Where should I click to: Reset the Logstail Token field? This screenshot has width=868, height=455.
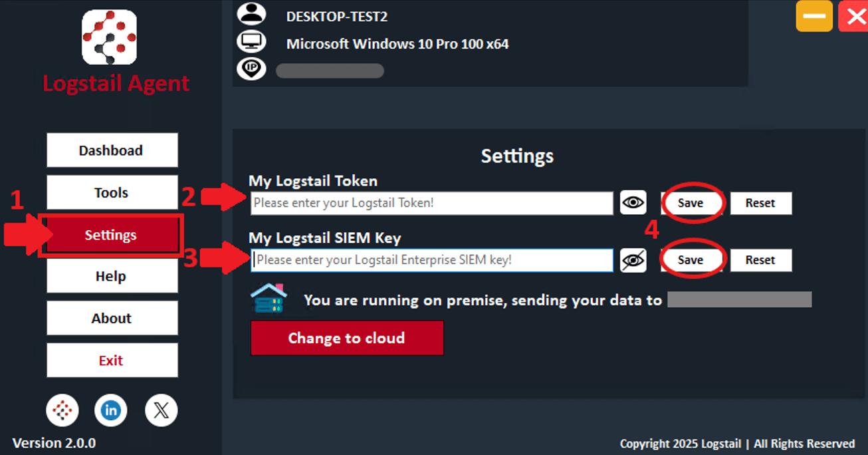click(x=761, y=203)
